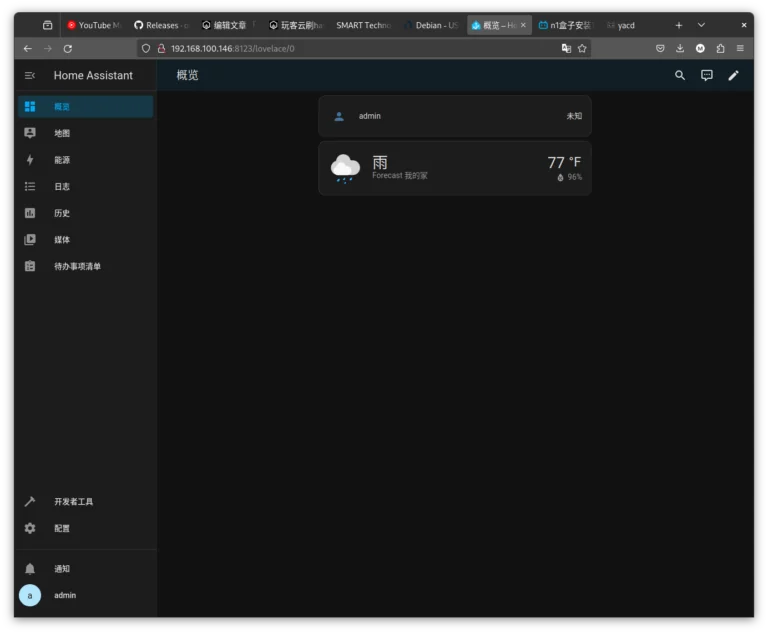Open the 概览 overview dashboard
This screenshot has width=768, height=633.
(x=86, y=107)
